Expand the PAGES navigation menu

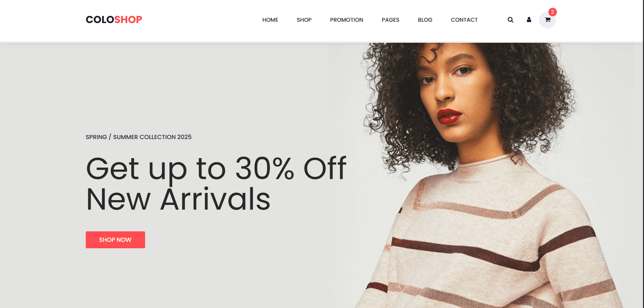pyautogui.click(x=390, y=20)
